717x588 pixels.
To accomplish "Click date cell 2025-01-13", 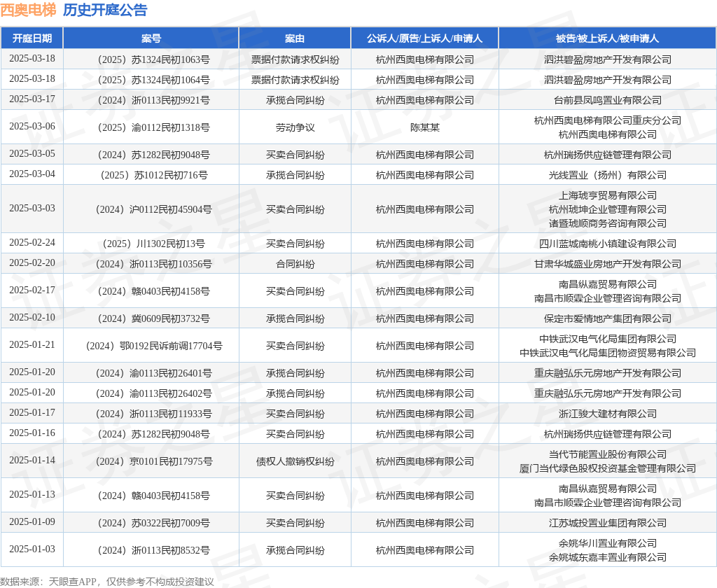I will click(x=32, y=494).
